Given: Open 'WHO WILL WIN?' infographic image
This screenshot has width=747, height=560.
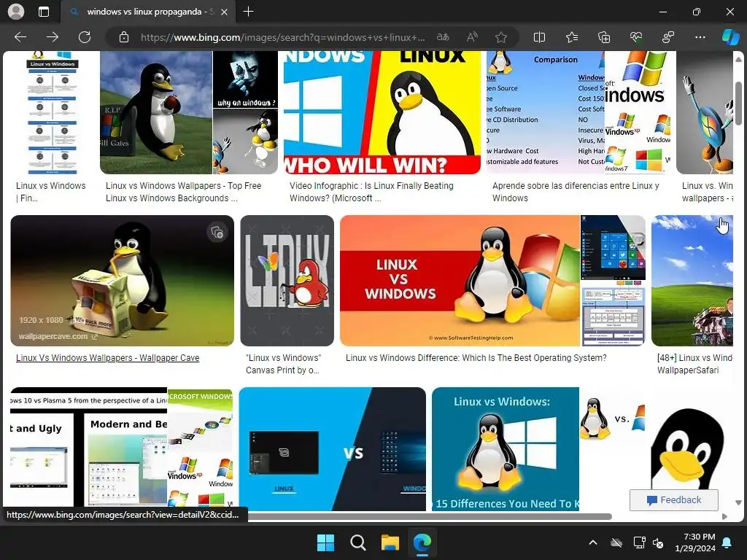Looking at the screenshot, I should (382, 112).
